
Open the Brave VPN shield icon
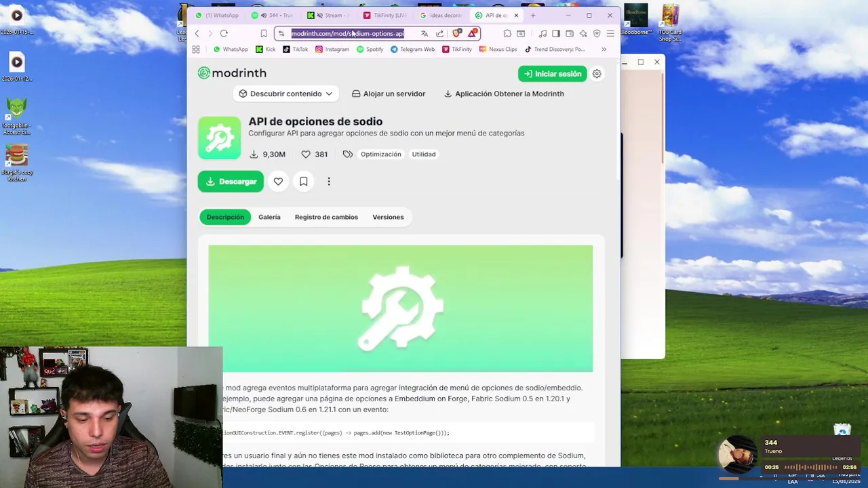(597, 33)
